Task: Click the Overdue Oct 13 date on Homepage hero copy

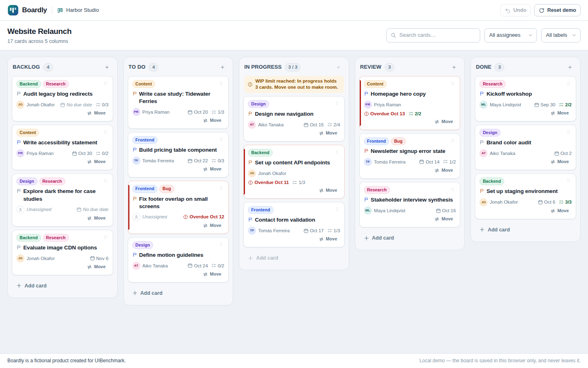Action: [385, 114]
